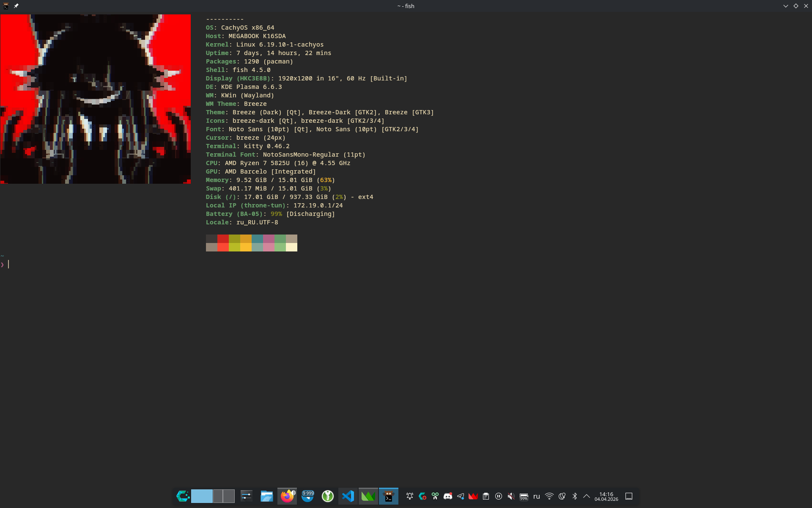Open the System Settings taskbar icon
Image resolution: width=812 pixels, height=508 pixels.
[x=246, y=496]
